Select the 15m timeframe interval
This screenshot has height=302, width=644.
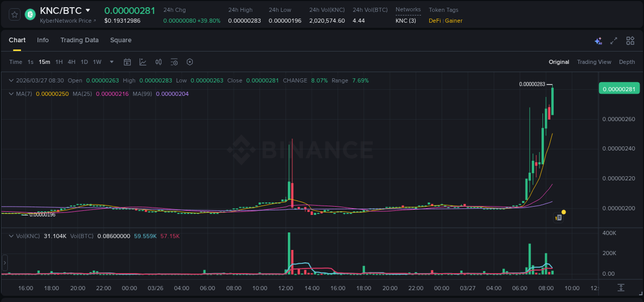coord(44,62)
